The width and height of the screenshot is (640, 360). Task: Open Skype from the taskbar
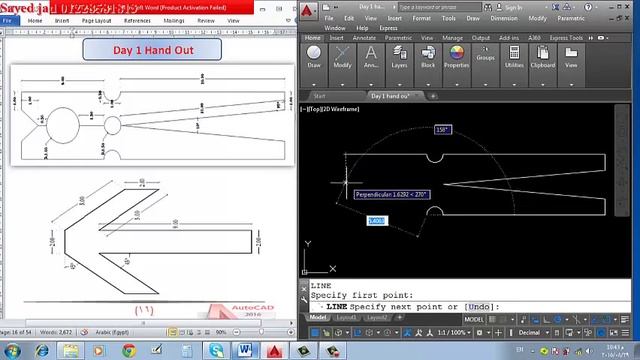tap(216, 351)
